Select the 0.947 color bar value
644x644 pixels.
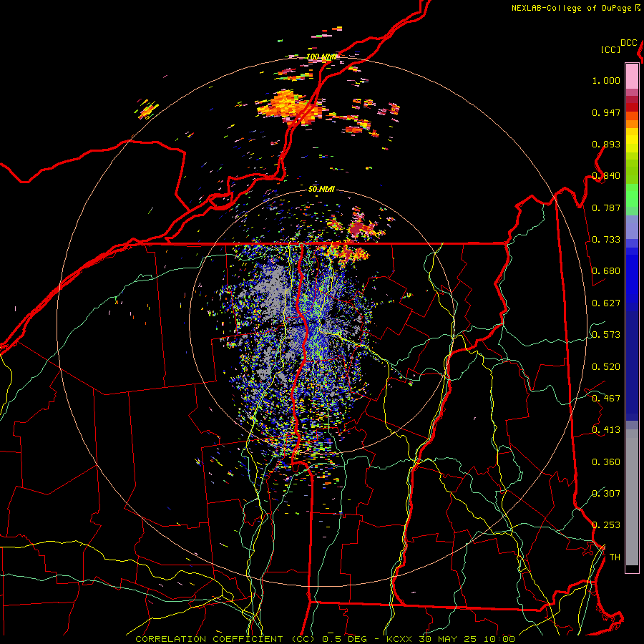[606, 112]
